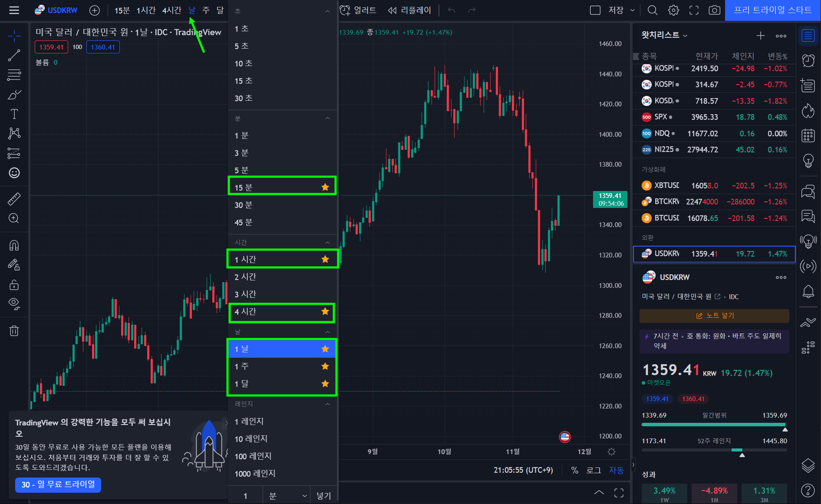Click the 노트 넣기 add note button
Image resolution: width=821 pixels, height=504 pixels.
(x=714, y=316)
